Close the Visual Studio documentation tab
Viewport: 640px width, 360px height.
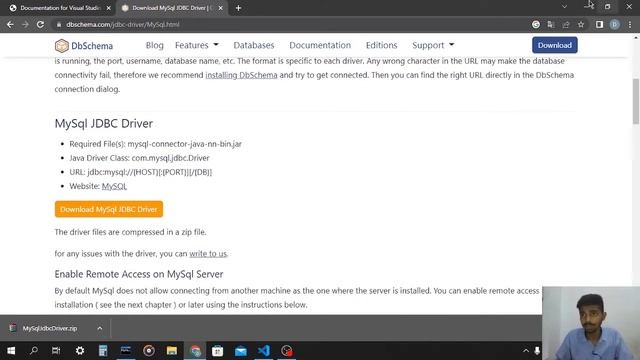pyautogui.click(x=109, y=8)
